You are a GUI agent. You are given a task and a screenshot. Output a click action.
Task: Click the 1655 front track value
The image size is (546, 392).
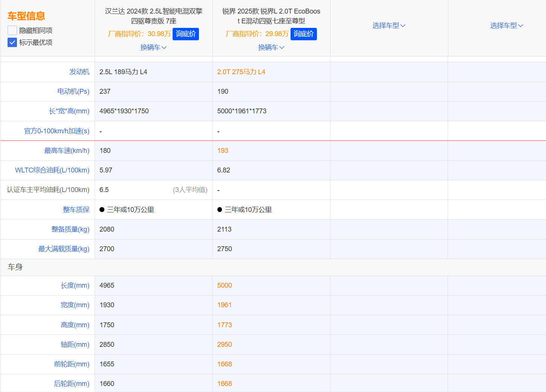click(107, 364)
